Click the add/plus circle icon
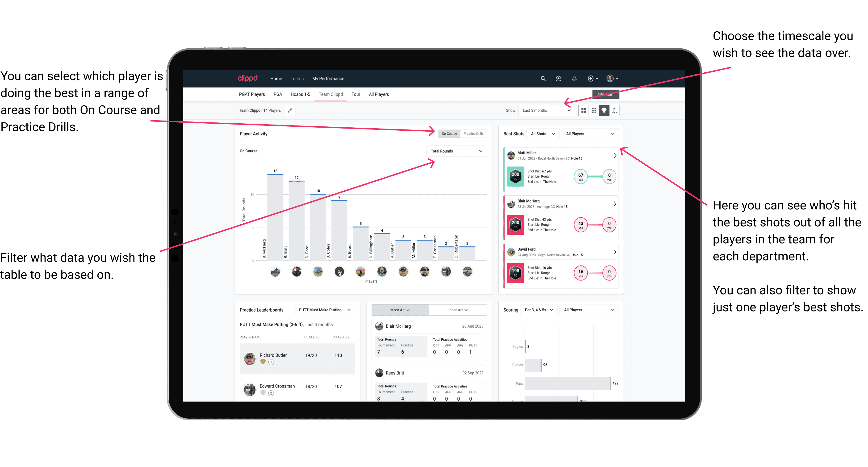This screenshot has height=467, width=868. click(590, 78)
